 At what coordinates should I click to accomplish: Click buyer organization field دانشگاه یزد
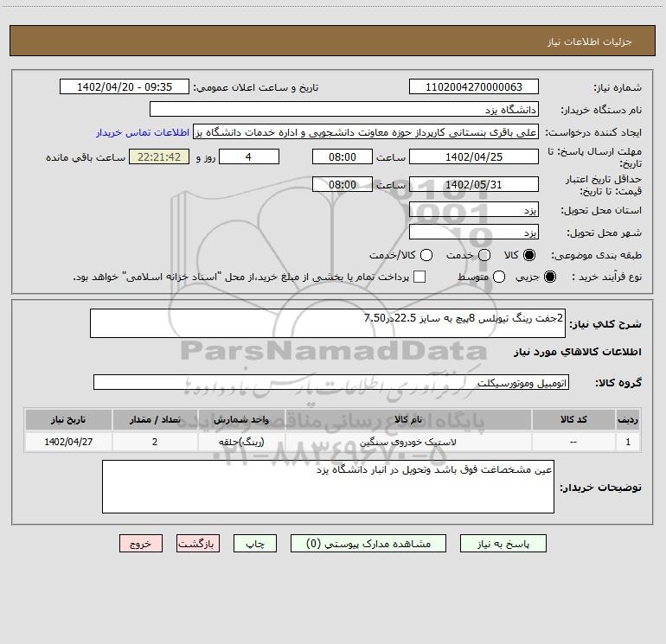(x=344, y=109)
